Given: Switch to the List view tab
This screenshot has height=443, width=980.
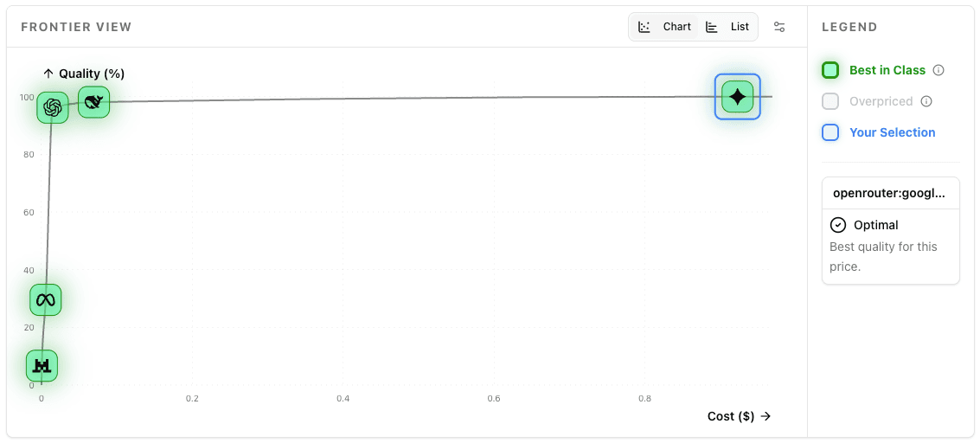Looking at the screenshot, I should pyautogui.click(x=727, y=27).
